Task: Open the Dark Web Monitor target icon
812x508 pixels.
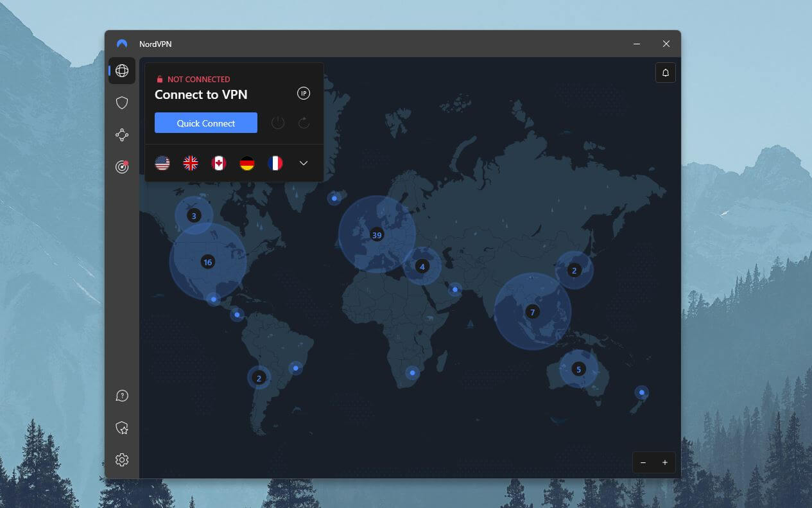Action: click(122, 167)
